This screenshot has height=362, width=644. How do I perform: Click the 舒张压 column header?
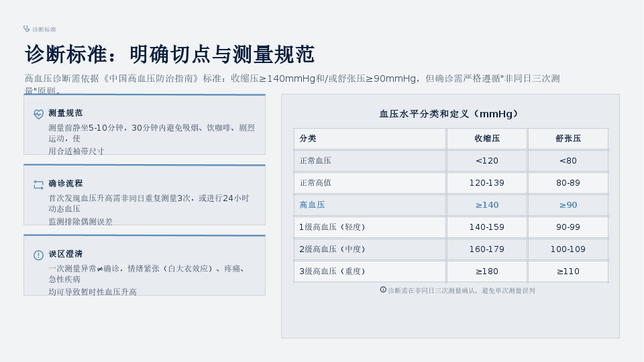click(568, 138)
